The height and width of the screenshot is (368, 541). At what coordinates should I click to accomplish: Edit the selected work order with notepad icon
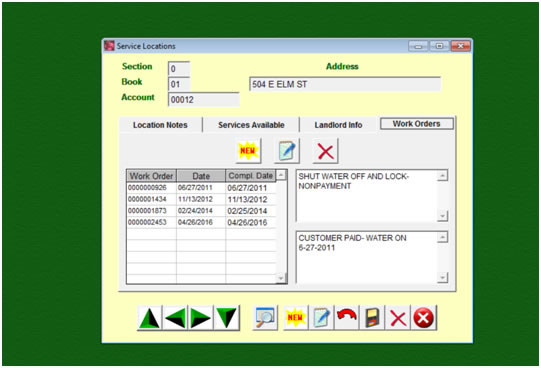coord(287,151)
